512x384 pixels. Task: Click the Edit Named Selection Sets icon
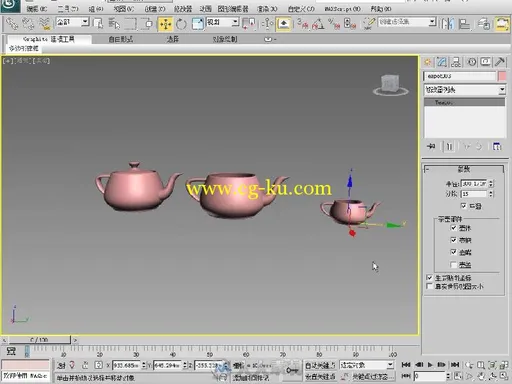point(369,24)
